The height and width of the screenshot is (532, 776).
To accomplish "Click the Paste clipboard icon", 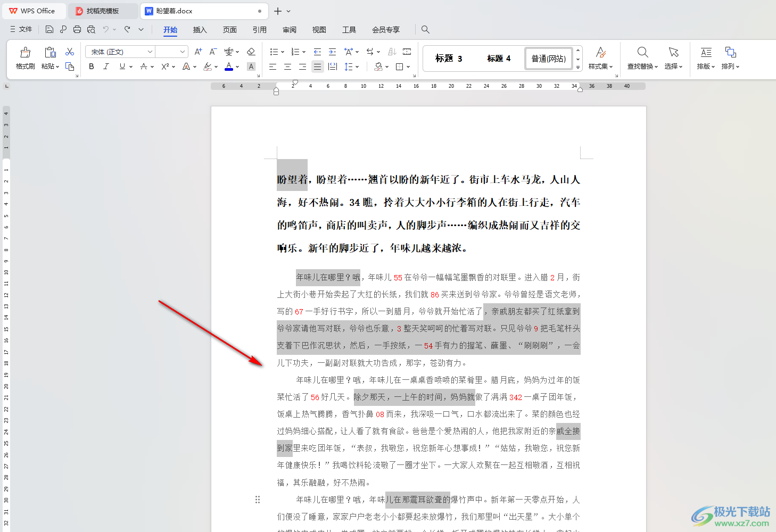I will (50, 52).
